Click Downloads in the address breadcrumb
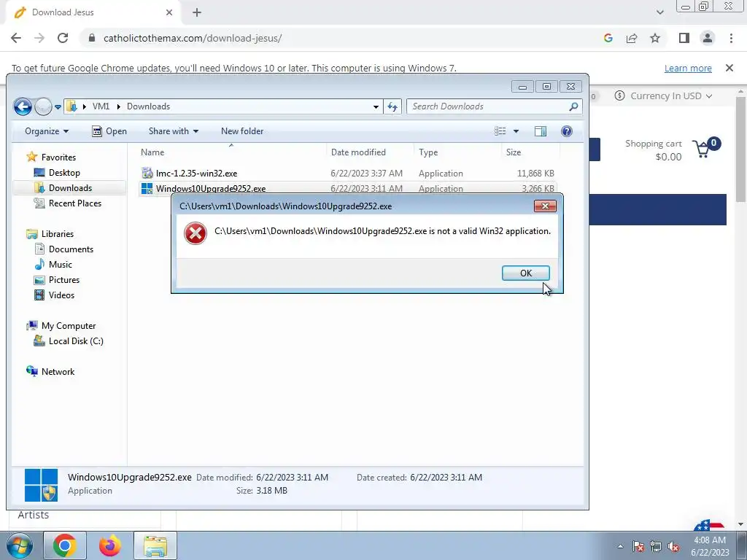This screenshot has height=560, width=747. 148,106
